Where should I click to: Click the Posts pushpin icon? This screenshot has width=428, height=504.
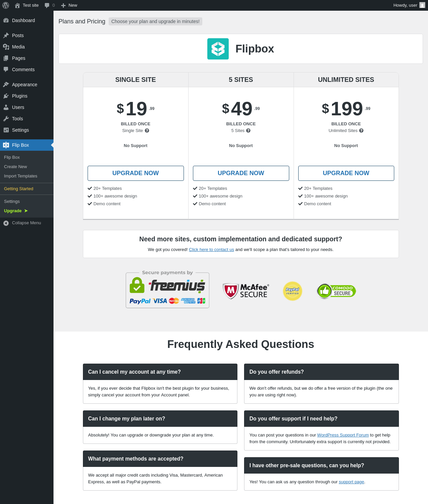pos(6,35)
